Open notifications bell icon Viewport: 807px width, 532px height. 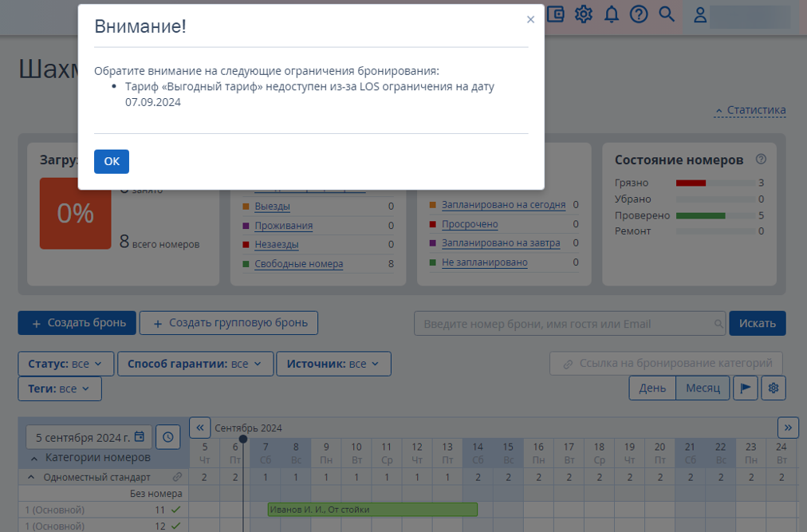[612, 14]
